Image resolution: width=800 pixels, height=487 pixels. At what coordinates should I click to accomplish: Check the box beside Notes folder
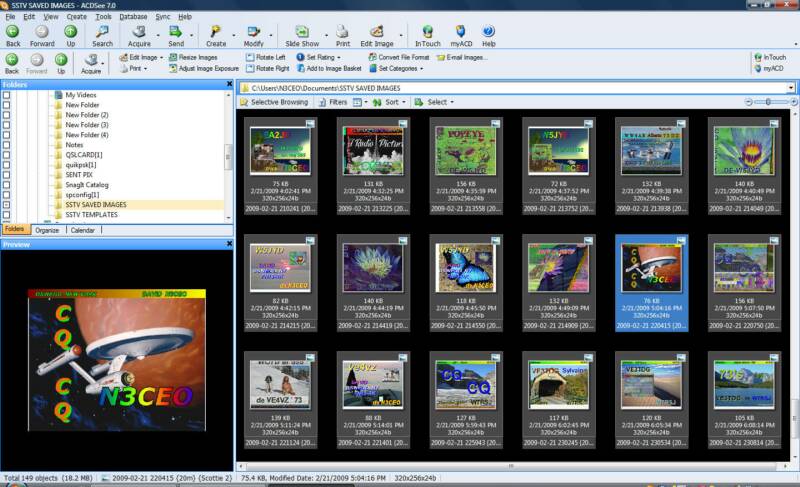click(7, 145)
